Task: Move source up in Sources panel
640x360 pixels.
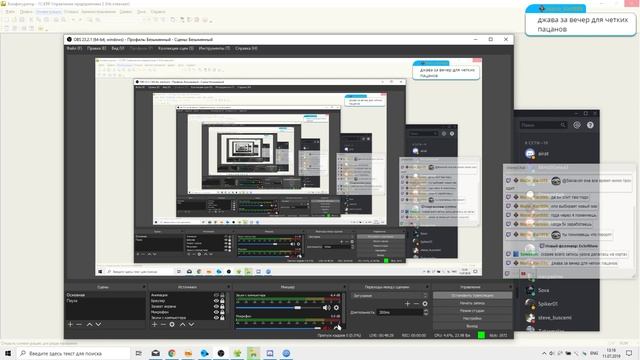Action: [182, 324]
